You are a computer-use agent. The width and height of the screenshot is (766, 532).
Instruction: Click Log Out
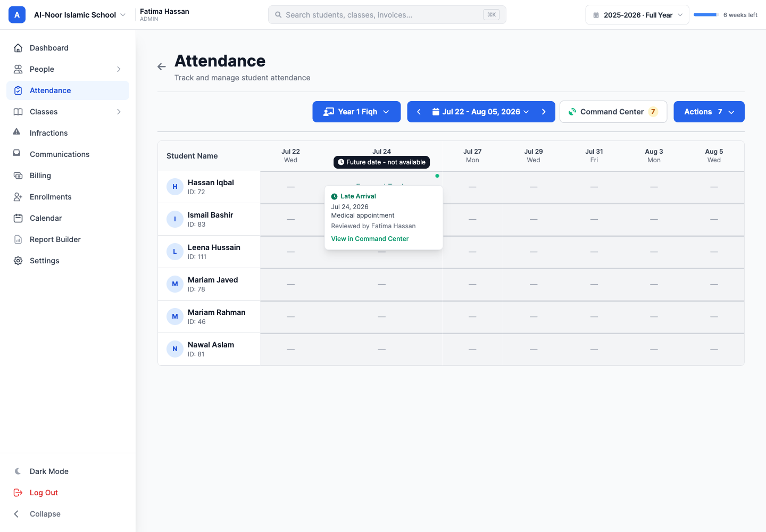pyautogui.click(x=68, y=493)
